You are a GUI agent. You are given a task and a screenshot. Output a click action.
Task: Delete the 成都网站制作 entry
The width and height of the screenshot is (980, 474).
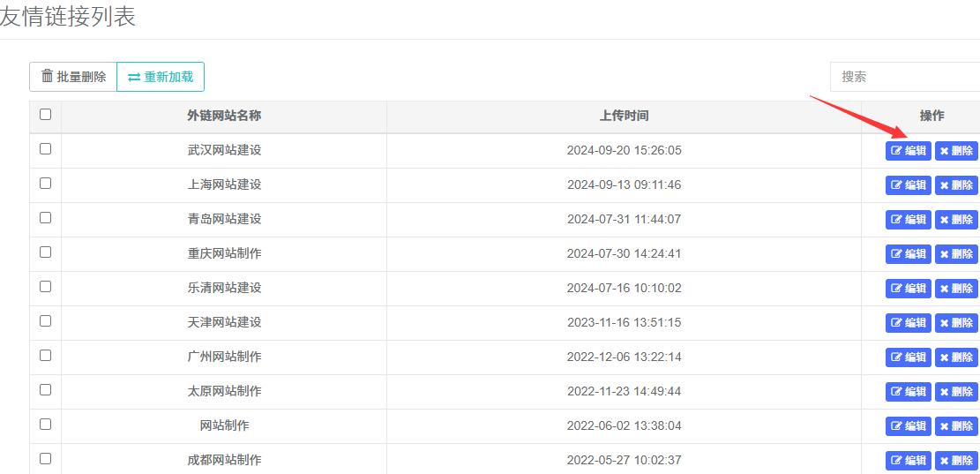tap(956, 461)
